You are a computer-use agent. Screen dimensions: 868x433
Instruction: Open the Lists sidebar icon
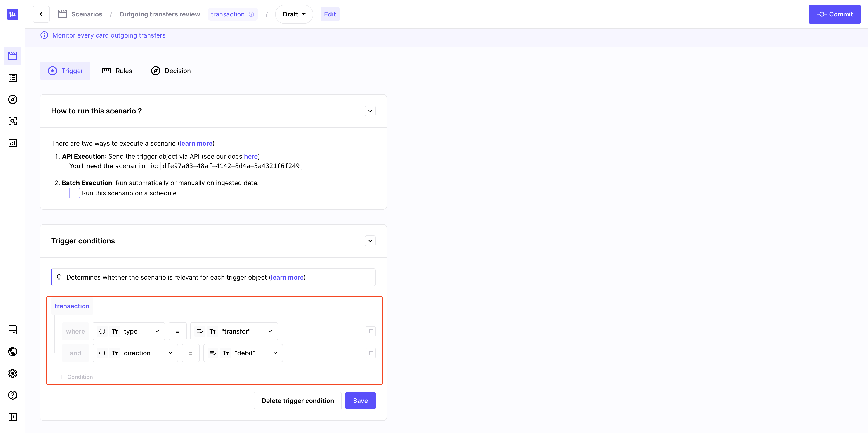(x=12, y=78)
